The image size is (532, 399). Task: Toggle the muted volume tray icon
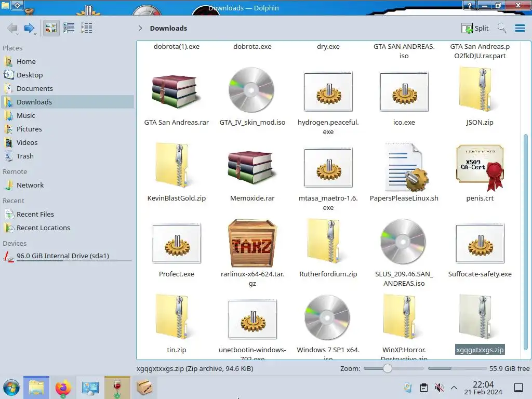click(440, 388)
